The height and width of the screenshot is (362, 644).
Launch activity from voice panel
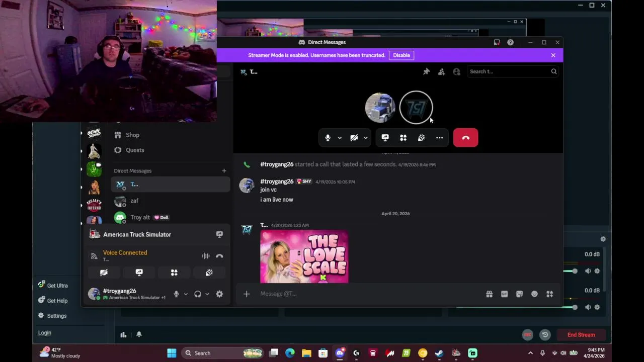[x=174, y=273]
